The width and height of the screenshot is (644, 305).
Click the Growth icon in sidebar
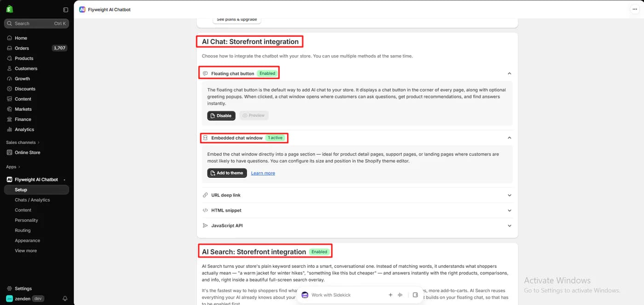(10, 79)
